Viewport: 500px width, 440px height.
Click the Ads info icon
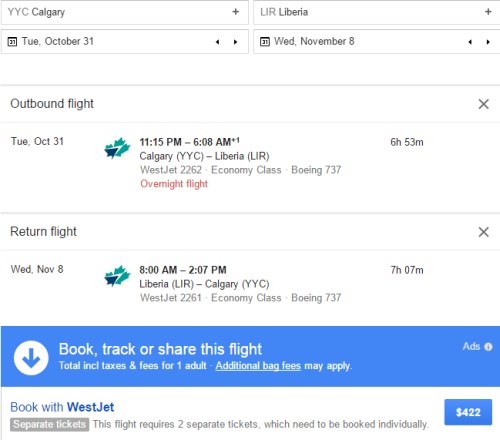coord(488,347)
